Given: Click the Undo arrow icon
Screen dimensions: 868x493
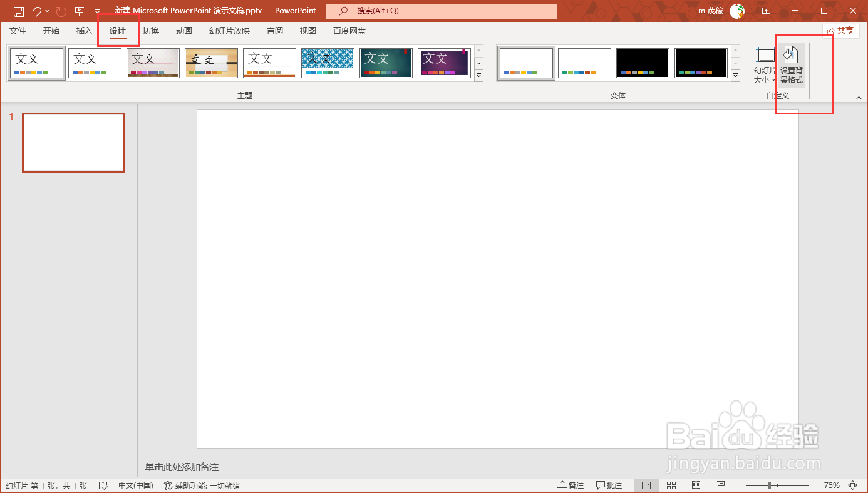Looking at the screenshot, I should 37,11.
